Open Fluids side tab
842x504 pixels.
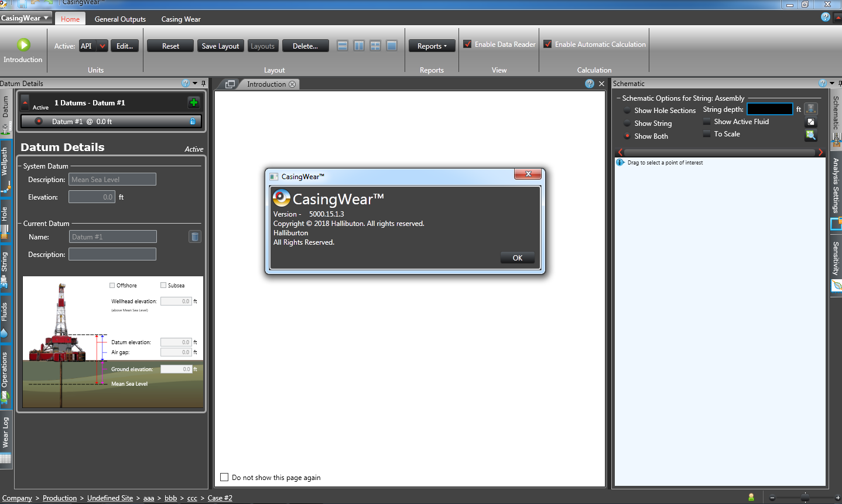coord(5,319)
